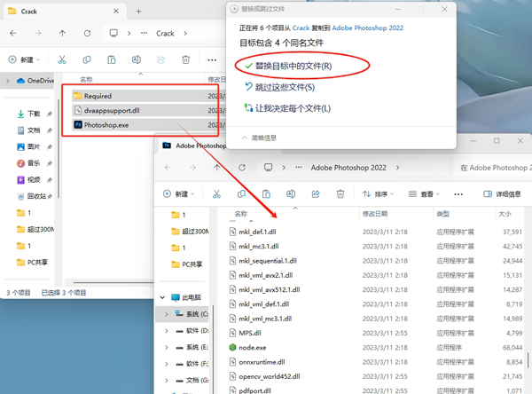Click Adobe Photoshop 2022 destination link in dialog
532x394 pixels.
click(x=368, y=28)
